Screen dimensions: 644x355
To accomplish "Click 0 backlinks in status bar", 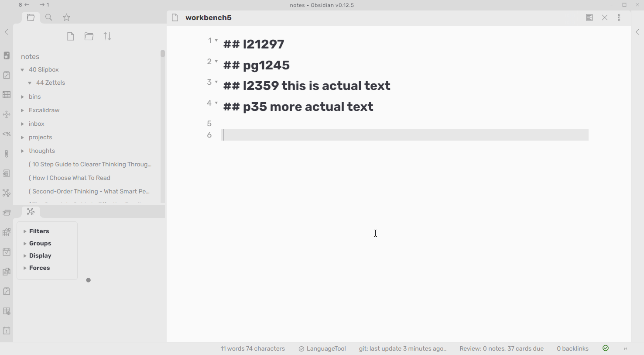I will [x=572, y=348].
